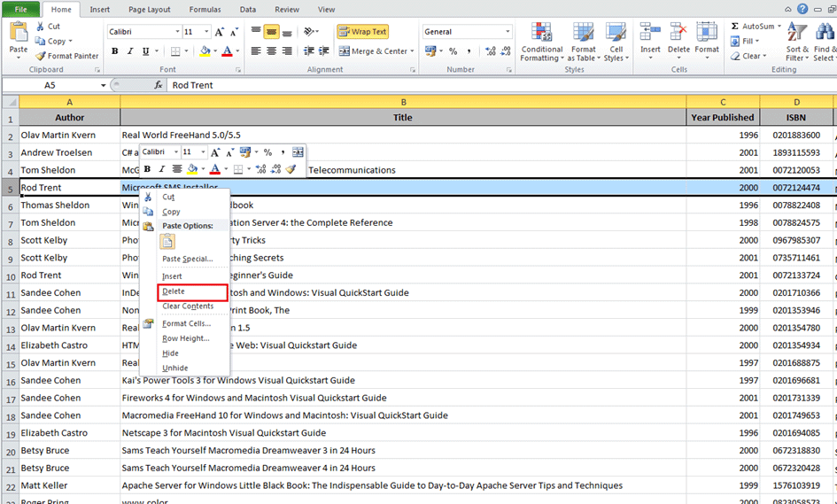Click ribbon Increase Decimal icon
Screen dimensions: 837x504
coord(490,51)
